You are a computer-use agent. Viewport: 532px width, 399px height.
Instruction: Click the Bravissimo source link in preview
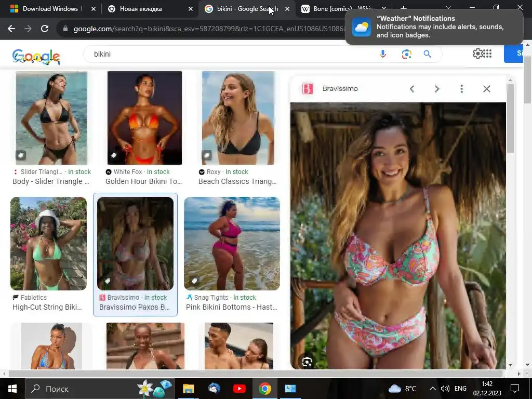(340, 88)
